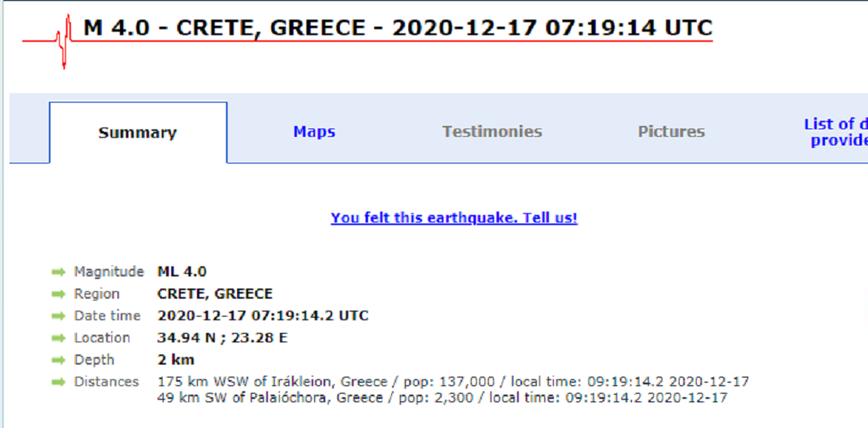Select the Pictures tab
The width and height of the screenshot is (868, 428).
pyautogui.click(x=671, y=132)
